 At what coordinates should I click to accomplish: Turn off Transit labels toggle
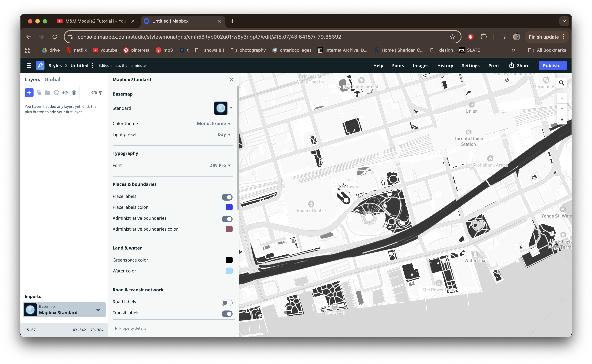[227, 313]
